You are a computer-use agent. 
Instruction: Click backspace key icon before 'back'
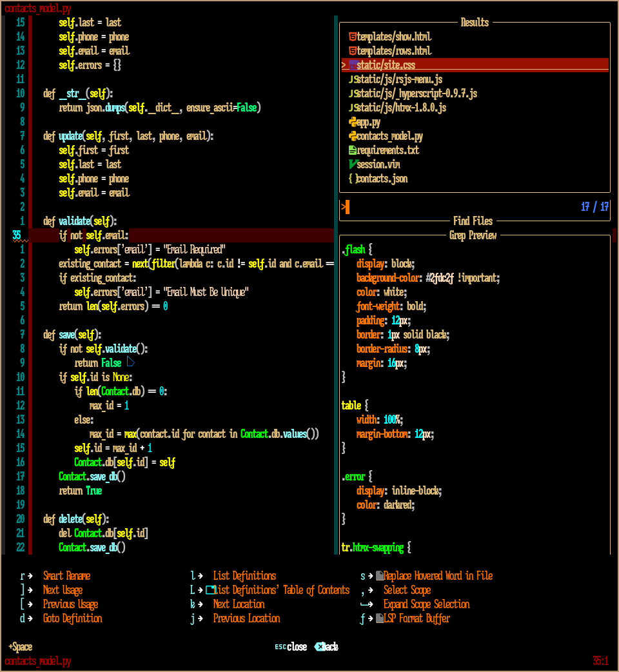coord(319,647)
